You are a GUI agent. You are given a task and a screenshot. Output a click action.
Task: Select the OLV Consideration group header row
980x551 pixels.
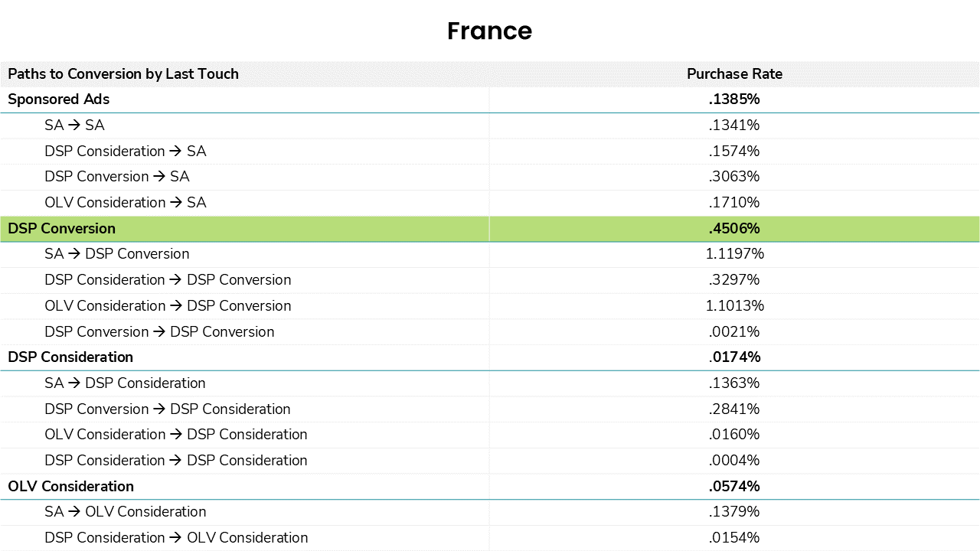[490, 487]
